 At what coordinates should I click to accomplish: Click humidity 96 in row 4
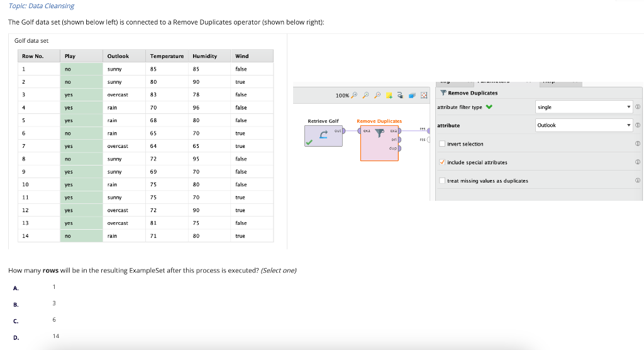[x=209, y=108]
